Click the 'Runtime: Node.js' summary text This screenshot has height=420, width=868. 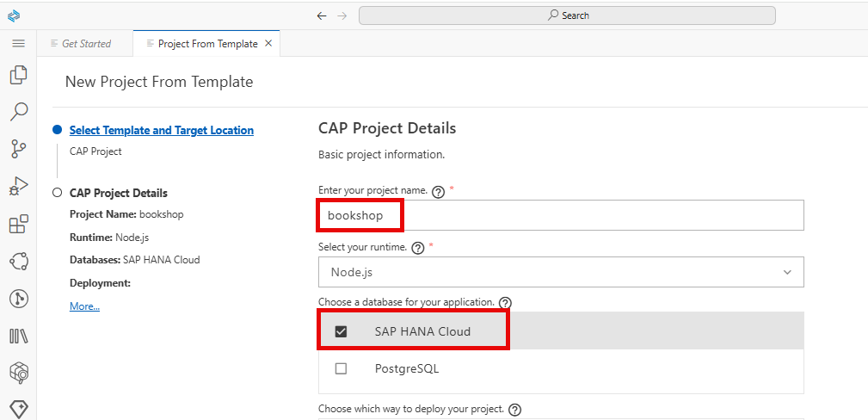(109, 238)
